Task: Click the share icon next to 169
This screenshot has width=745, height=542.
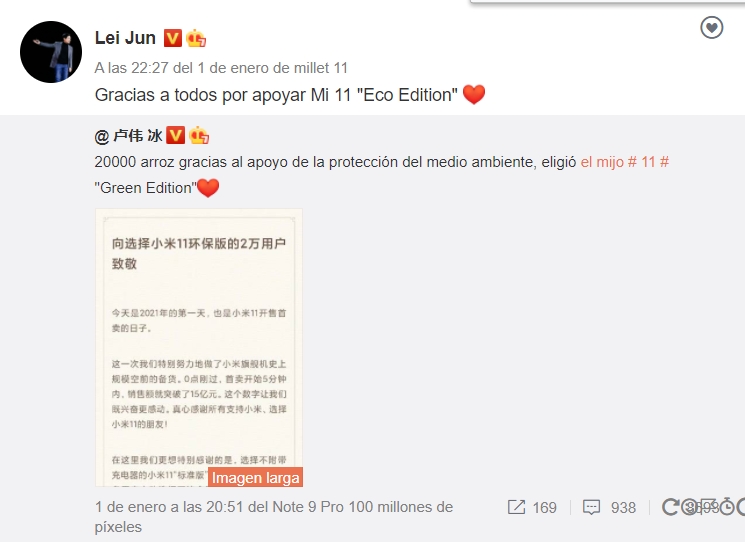Action: coord(516,507)
